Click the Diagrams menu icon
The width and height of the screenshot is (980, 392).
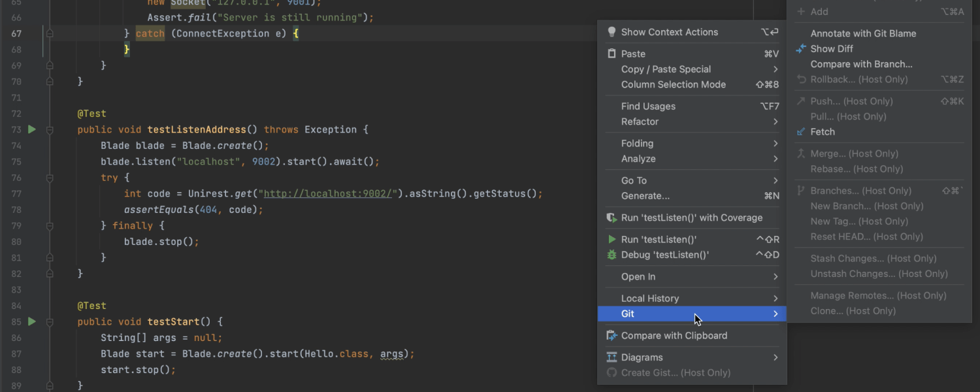(612, 357)
